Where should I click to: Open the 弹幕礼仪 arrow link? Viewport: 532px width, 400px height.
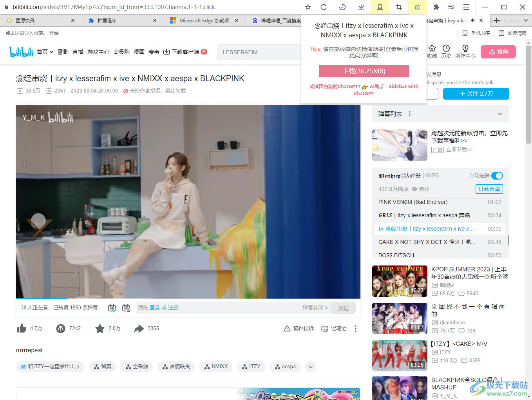[x=315, y=308]
